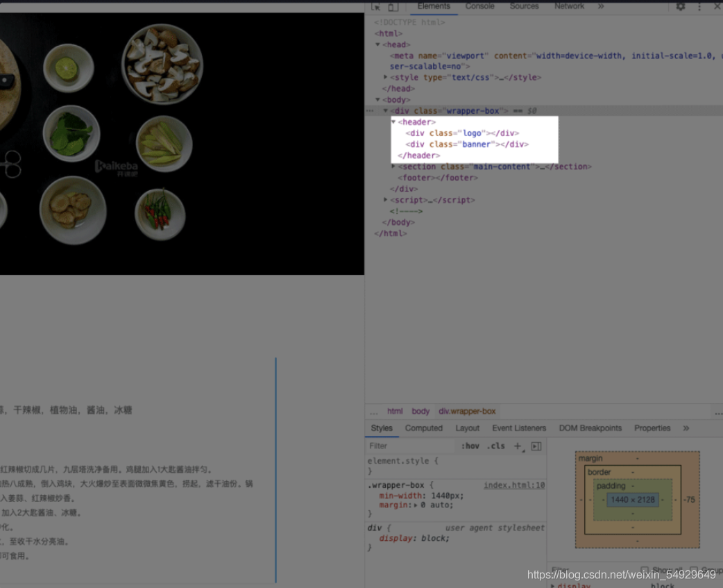Collapse the header element node
Screen dimensions: 723x588
coord(393,121)
